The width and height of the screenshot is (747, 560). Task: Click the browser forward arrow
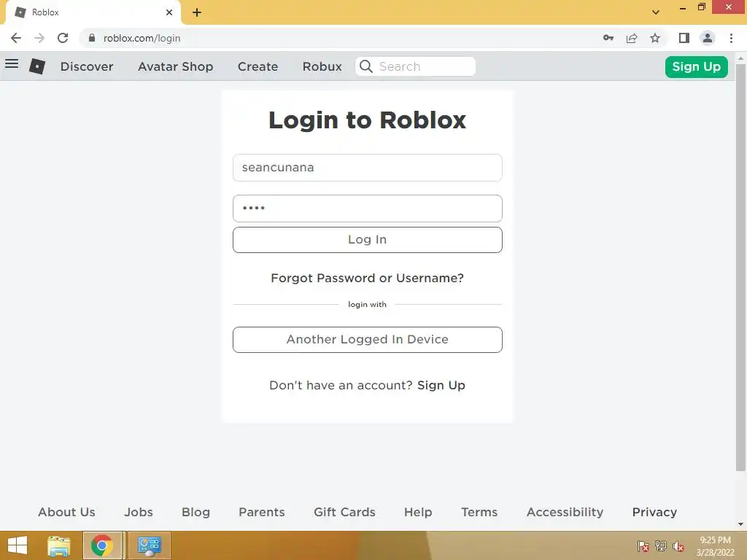coord(39,38)
